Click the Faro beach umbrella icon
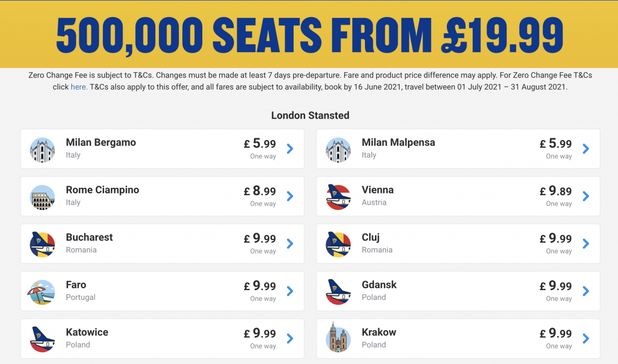Image resolution: width=618 pixels, height=364 pixels. [x=42, y=291]
